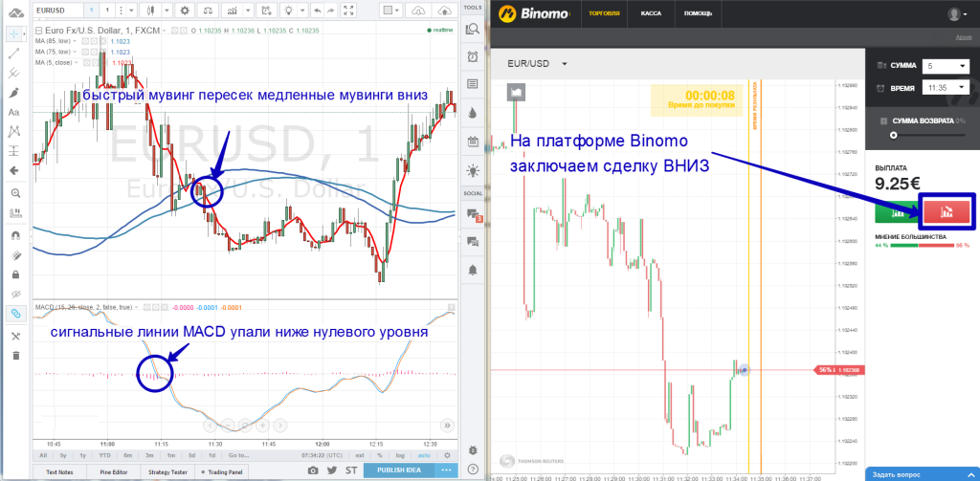Open the notifications bell in sidebar

click(x=473, y=270)
